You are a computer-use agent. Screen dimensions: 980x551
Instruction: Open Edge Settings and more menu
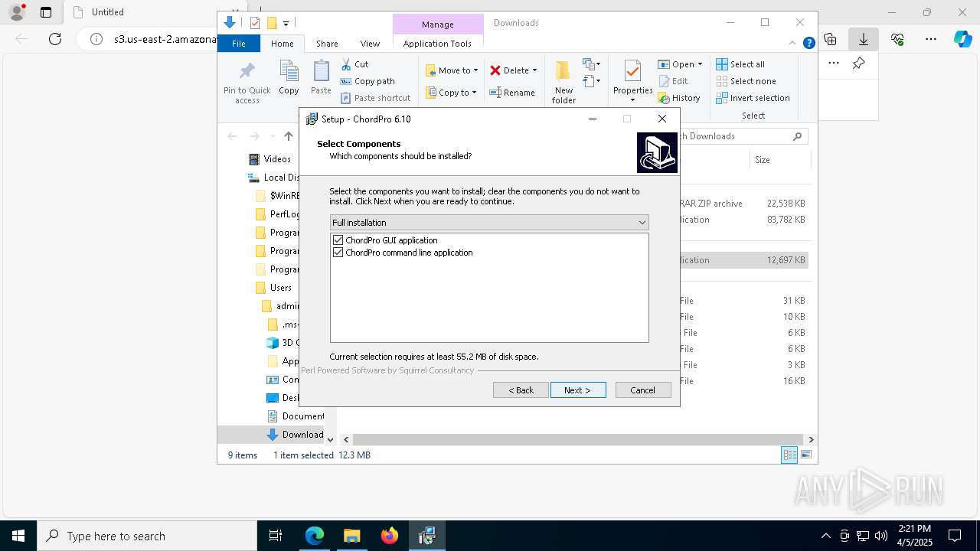pos(931,39)
